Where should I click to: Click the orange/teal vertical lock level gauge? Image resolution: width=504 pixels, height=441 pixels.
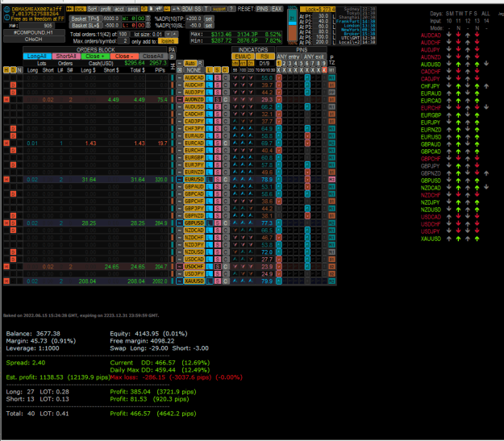point(292,25)
